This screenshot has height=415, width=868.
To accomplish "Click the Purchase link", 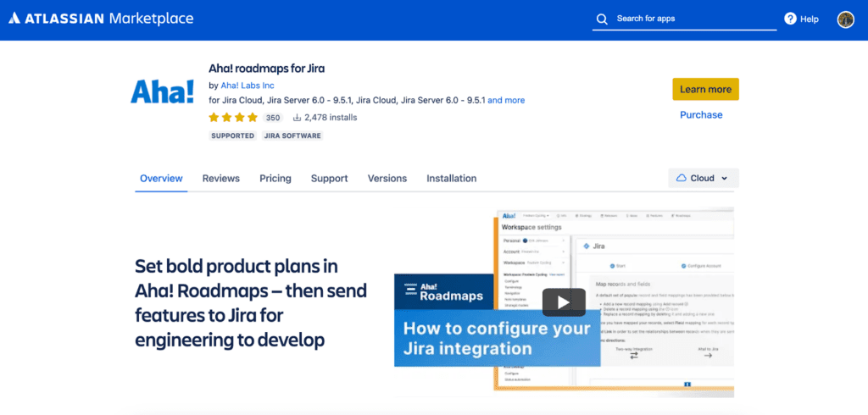I will click(x=701, y=115).
